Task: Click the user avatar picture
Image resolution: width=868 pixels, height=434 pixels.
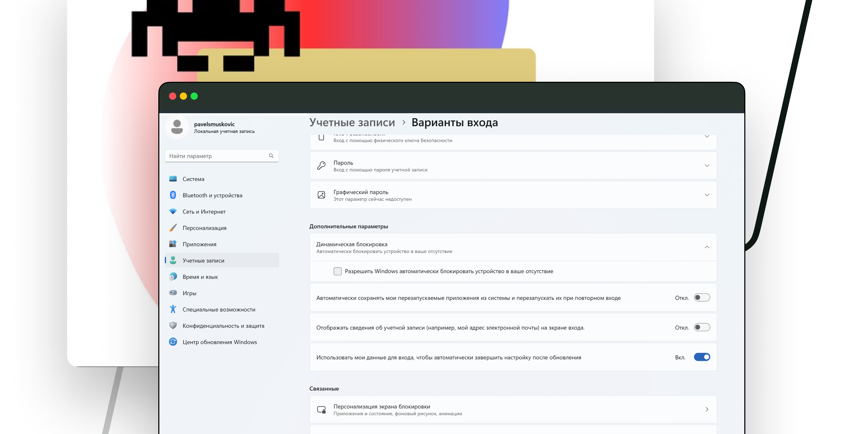Action: (177, 127)
